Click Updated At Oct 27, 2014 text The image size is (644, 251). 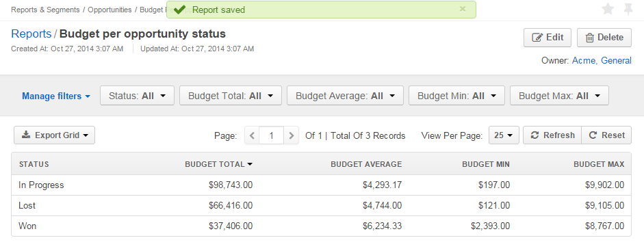click(197, 49)
